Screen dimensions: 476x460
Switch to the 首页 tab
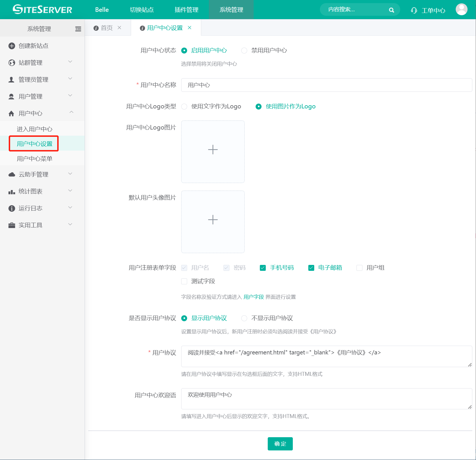(x=107, y=28)
